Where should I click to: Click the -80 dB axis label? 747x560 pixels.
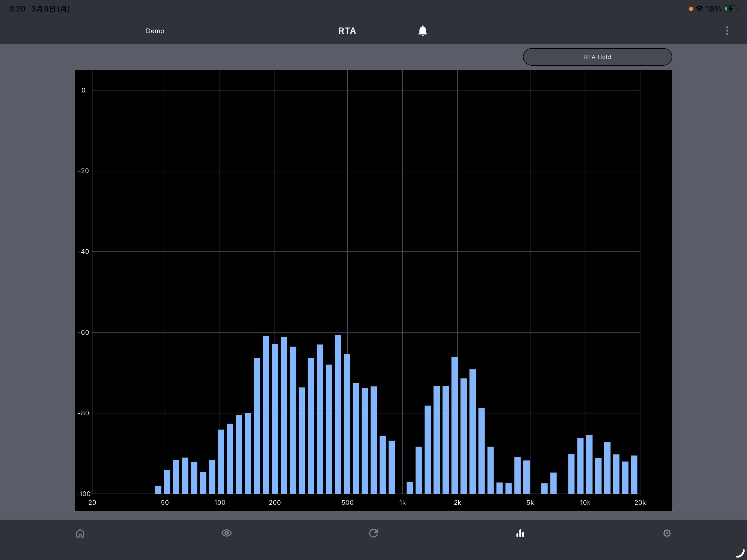pos(83,413)
